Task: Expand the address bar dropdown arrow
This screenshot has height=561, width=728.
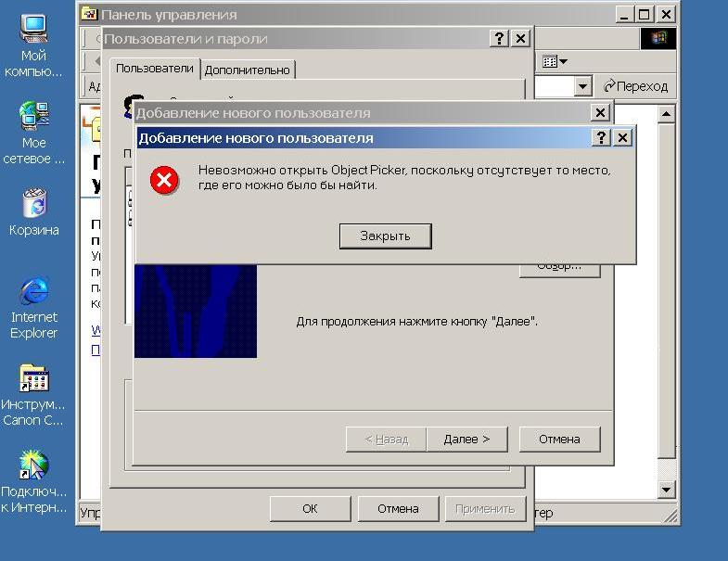Action: pos(582,86)
